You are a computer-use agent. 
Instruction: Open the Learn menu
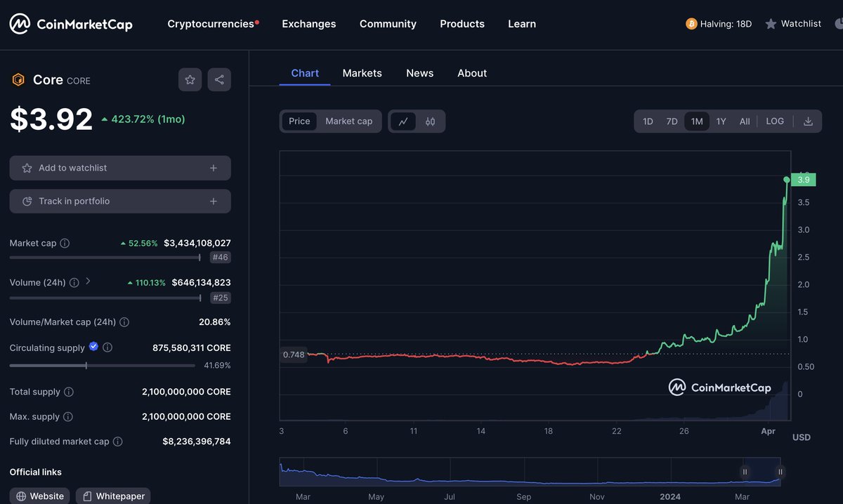click(522, 24)
